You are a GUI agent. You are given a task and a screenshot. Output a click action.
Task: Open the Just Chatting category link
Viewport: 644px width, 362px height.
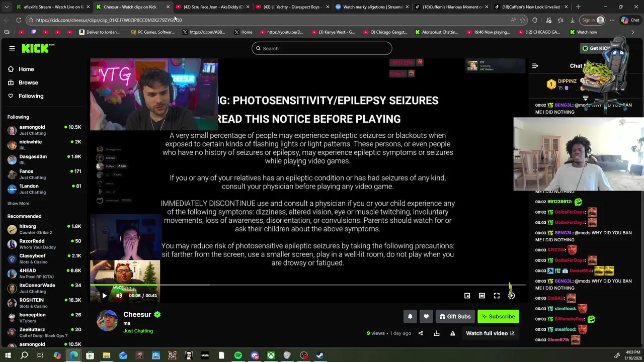pos(138,331)
